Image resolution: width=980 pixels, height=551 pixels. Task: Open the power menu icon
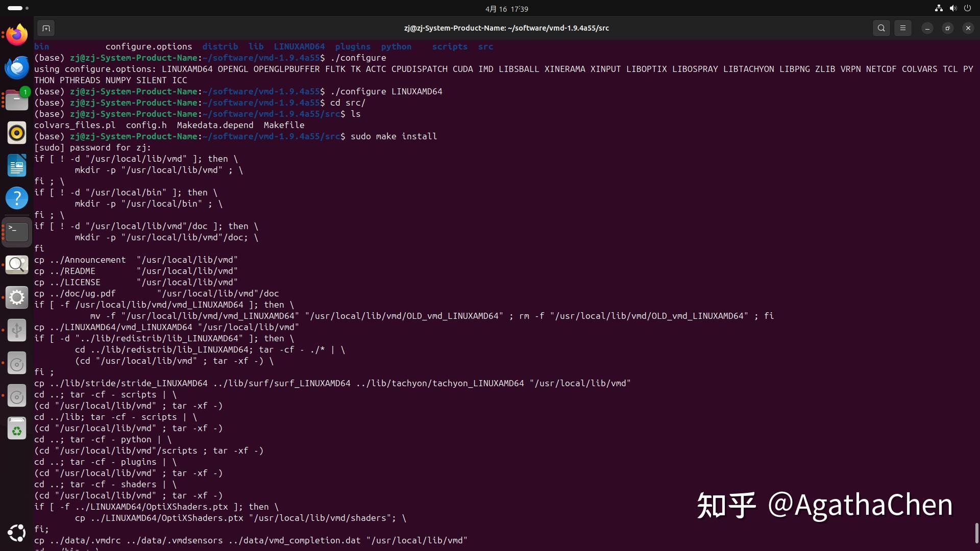pos(967,8)
